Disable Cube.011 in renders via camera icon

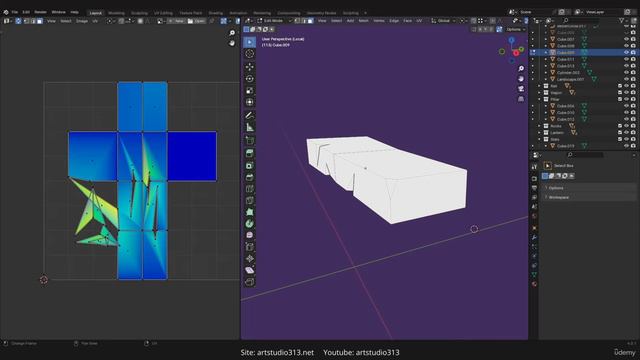[x=633, y=59]
